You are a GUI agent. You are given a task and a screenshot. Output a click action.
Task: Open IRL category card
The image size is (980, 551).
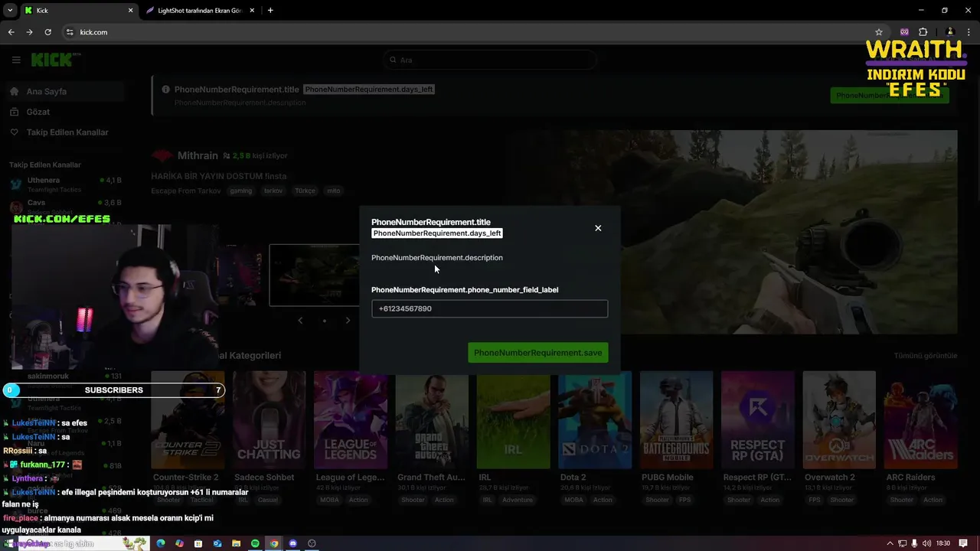coord(513,419)
